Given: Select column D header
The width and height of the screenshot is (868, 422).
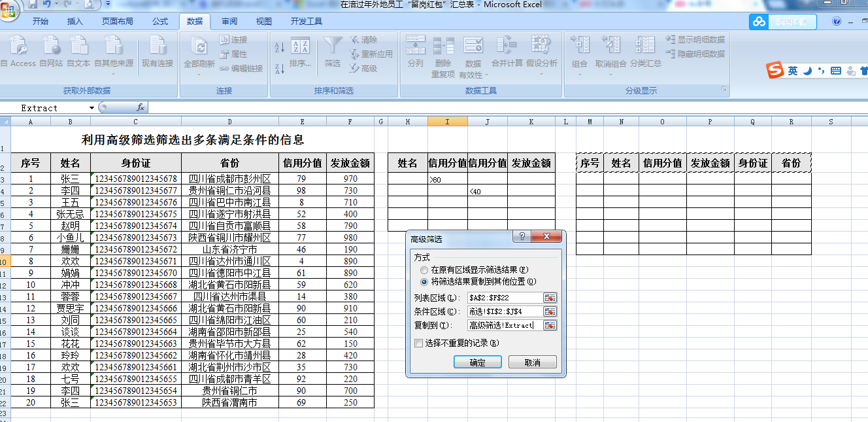Looking at the screenshot, I should tap(230, 122).
